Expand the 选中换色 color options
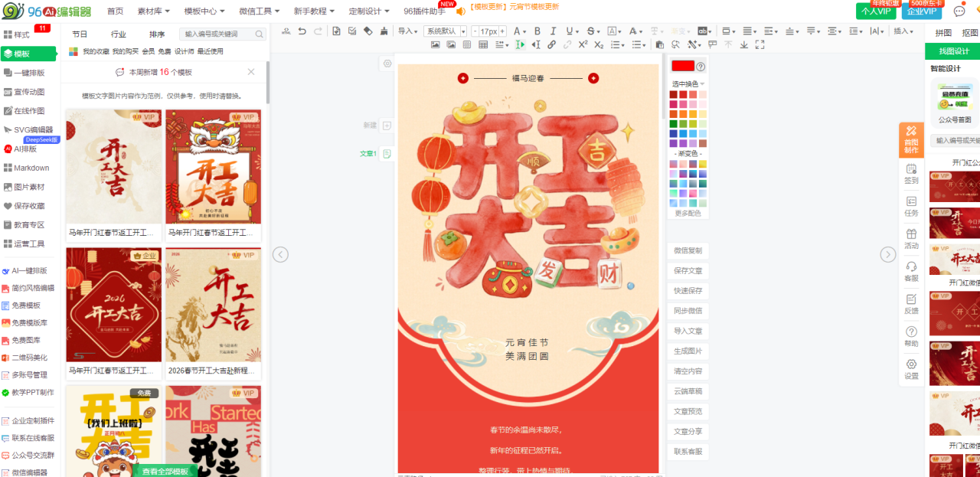 point(688,83)
